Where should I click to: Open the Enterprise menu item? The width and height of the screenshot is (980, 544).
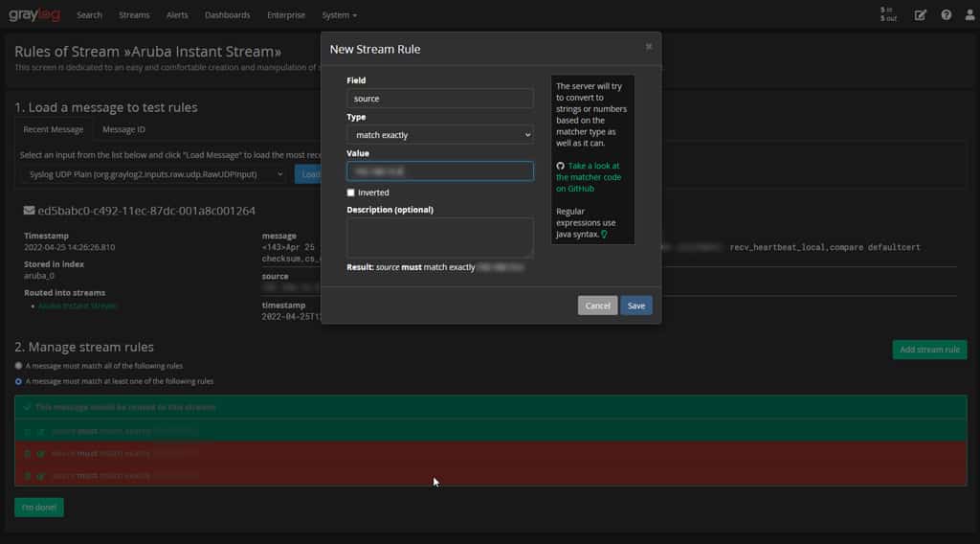pyautogui.click(x=285, y=15)
